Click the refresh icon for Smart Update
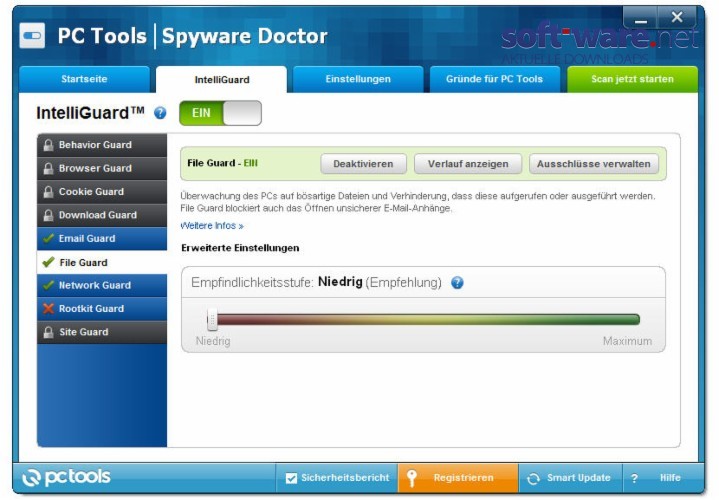 point(533,478)
